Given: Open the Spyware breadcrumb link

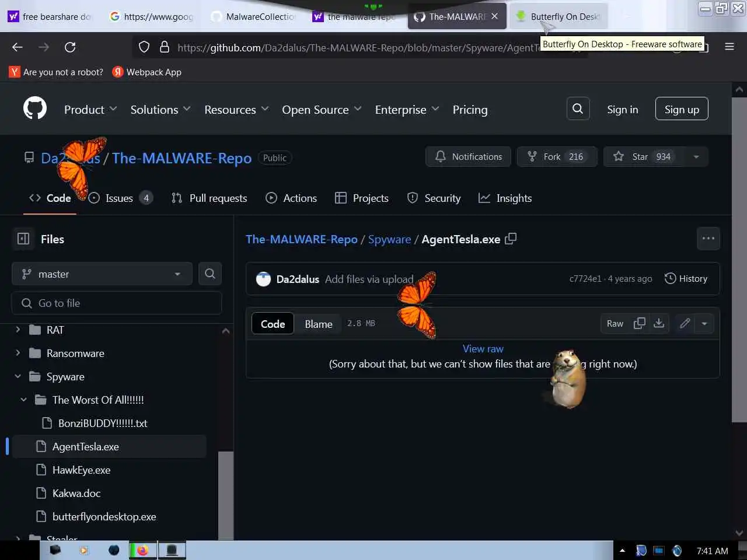Looking at the screenshot, I should [x=389, y=239].
